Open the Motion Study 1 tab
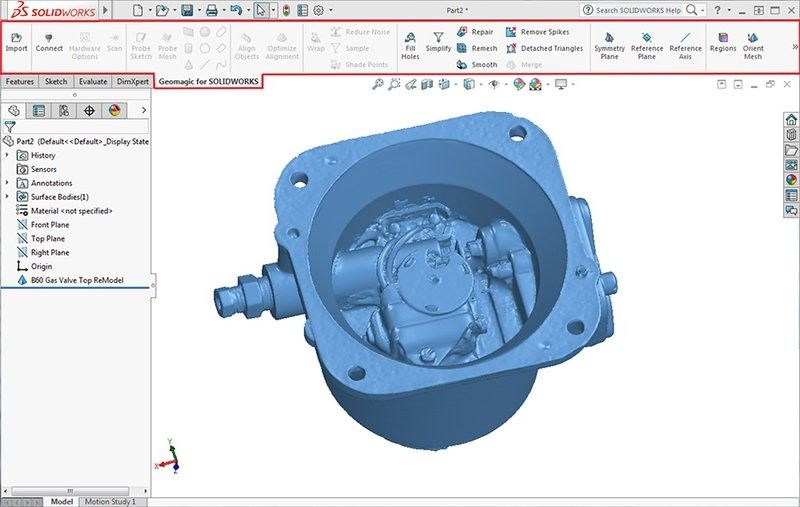Viewport: 800px width, 507px height. point(110,501)
